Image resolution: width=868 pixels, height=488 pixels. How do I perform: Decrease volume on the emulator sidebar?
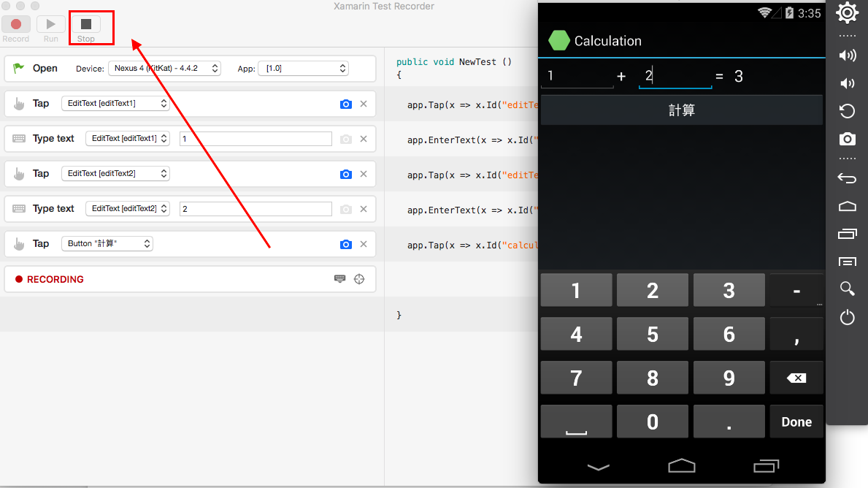pos(847,83)
